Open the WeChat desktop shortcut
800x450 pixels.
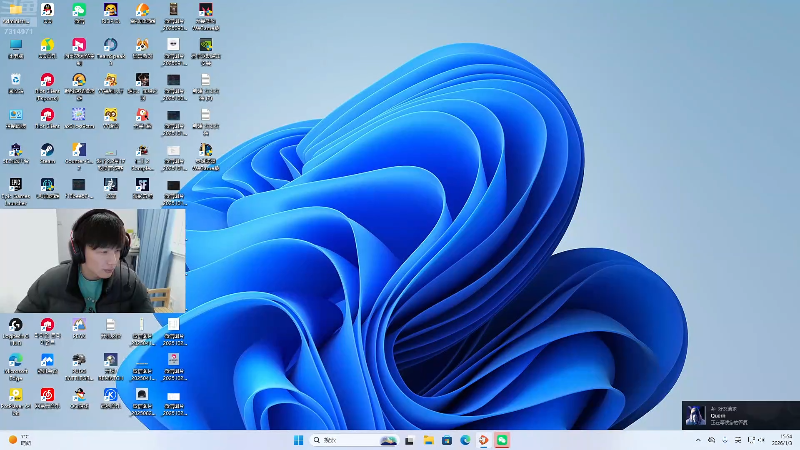click(79, 12)
